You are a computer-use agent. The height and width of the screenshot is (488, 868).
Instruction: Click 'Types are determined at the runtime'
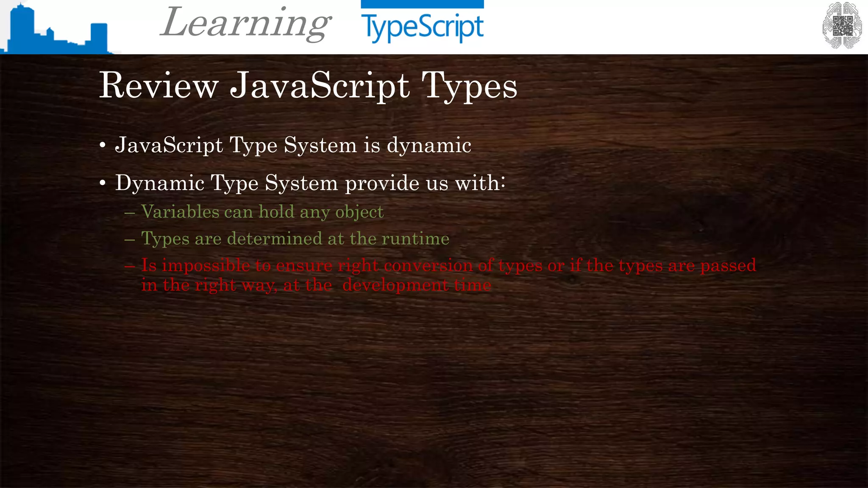pos(295,238)
